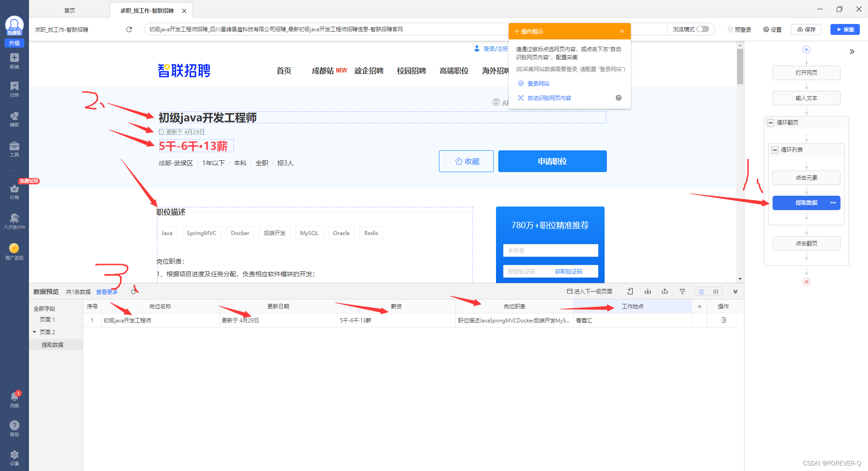Click 自动识别网页内容 link
This screenshot has width=868, height=471.
[x=549, y=98]
